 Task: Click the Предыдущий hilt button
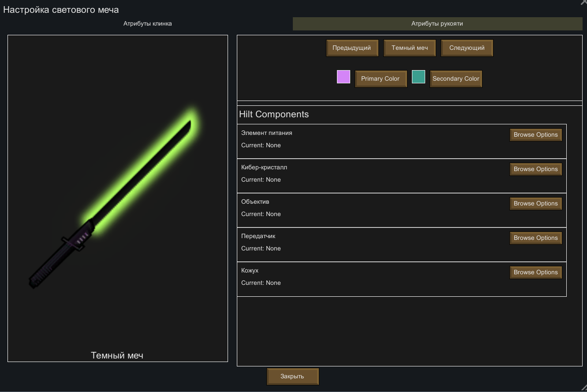click(x=352, y=48)
